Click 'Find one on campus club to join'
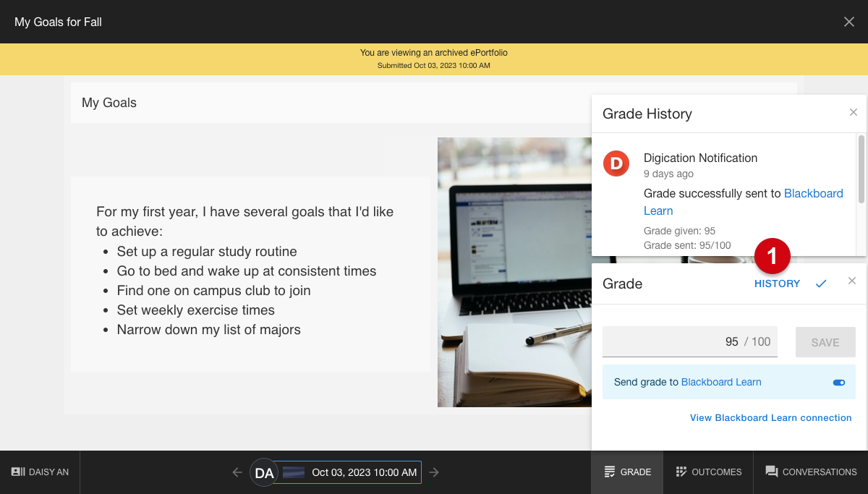The width and height of the screenshot is (868, 494). click(213, 291)
